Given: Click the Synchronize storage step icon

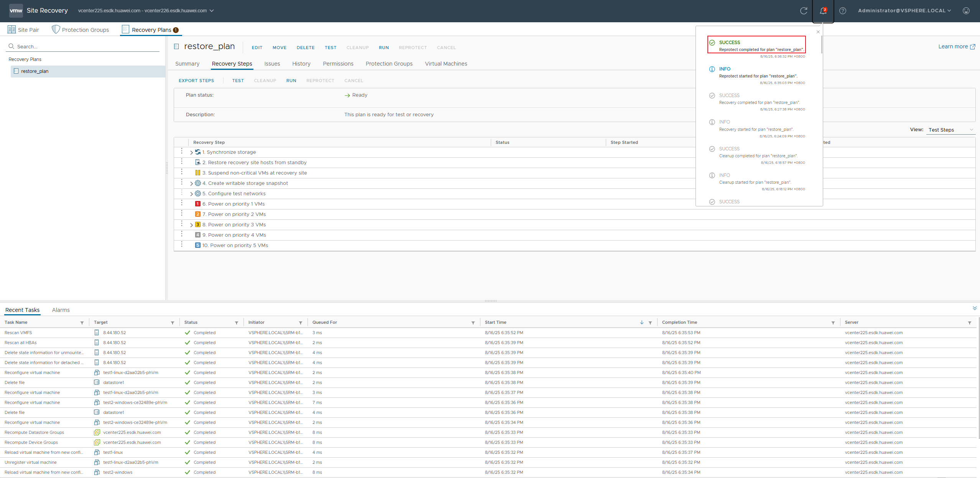Looking at the screenshot, I should (x=198, y=152).
